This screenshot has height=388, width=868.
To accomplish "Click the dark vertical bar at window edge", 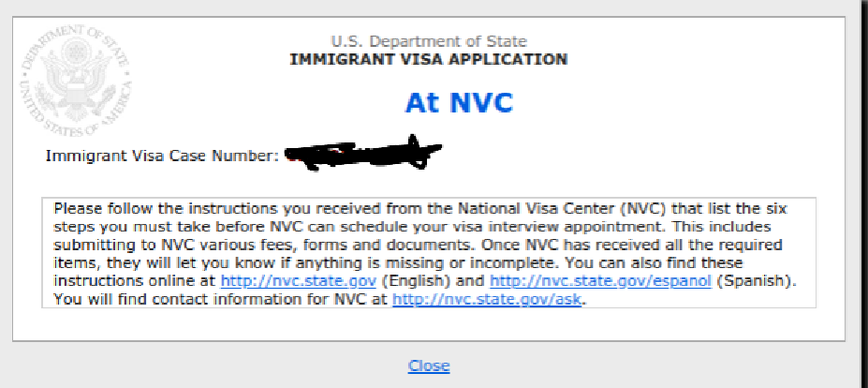I will point(864,194).
